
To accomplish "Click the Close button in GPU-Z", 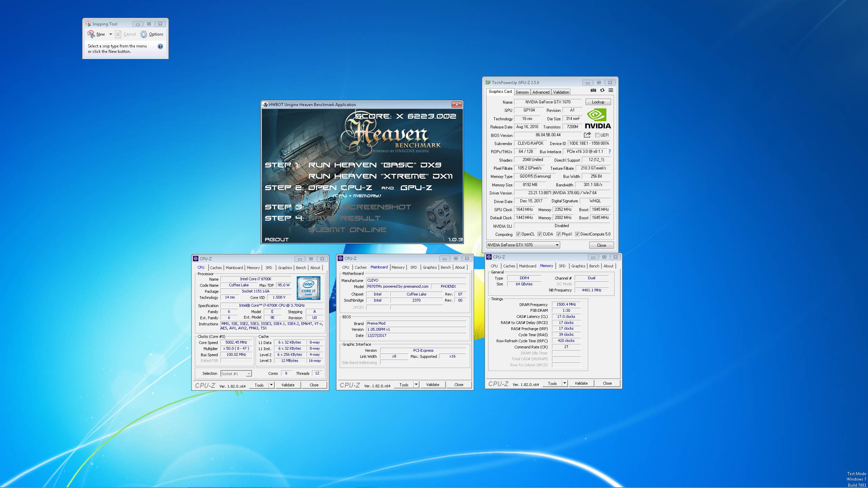I will point(601,245).
